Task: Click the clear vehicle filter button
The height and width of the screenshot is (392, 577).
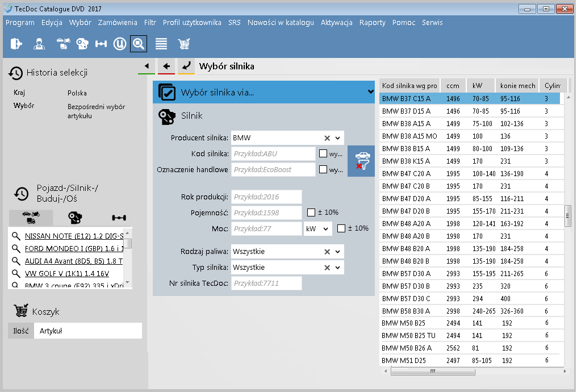Action: [x=362, y=161]
